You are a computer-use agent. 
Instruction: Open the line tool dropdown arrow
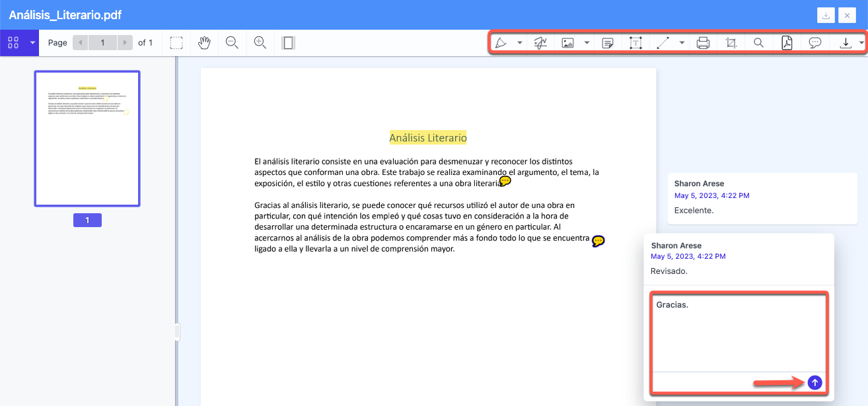tap(682, 43)
